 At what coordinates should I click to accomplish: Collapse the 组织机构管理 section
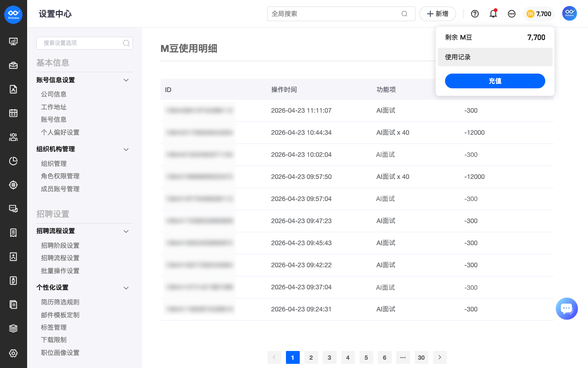(126, 149)
